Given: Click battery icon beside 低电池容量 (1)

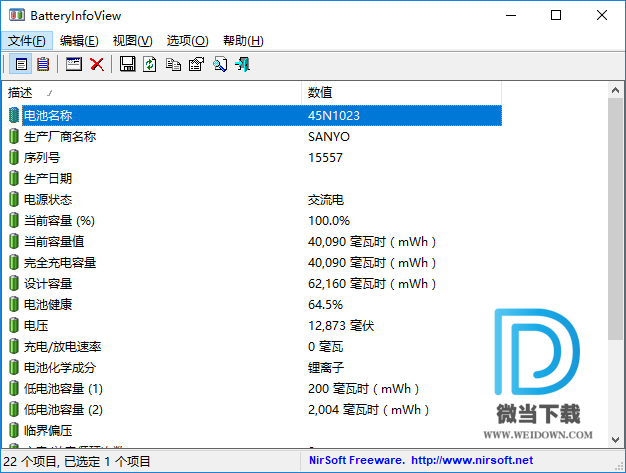Looking at the screenshot, I should click(x=14, y=388).
